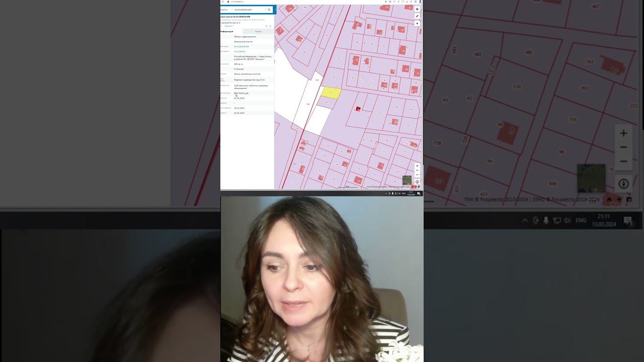Click address text Российская Федерация, г. Севастополь
644x362 pixels.
(253, 57)
